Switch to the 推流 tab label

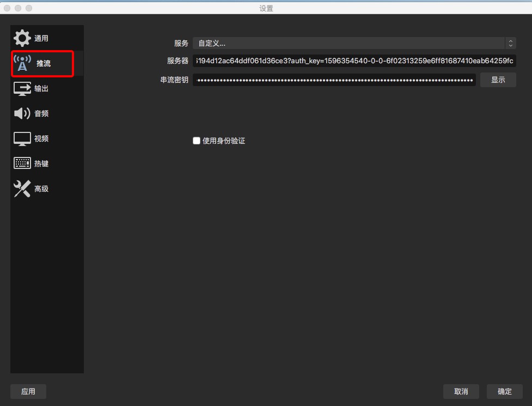coord(44,63)
